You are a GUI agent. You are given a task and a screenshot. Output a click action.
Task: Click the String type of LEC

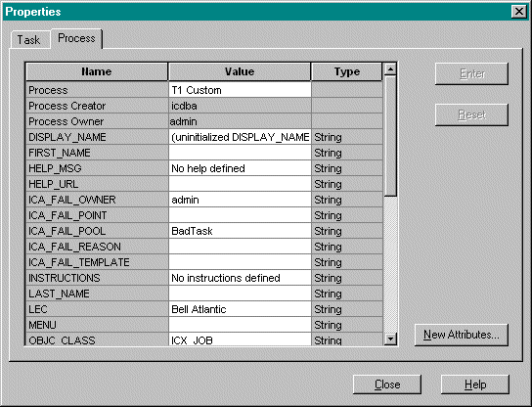347,309
